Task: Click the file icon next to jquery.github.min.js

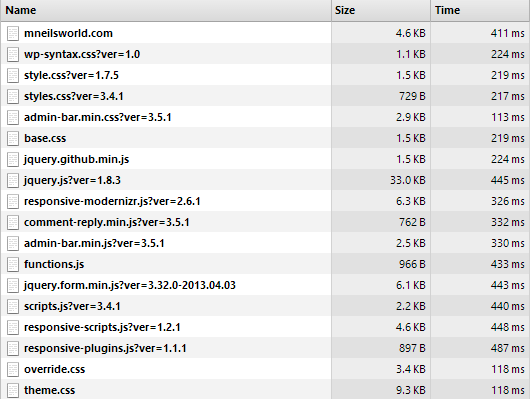Action: pos(13,159)
